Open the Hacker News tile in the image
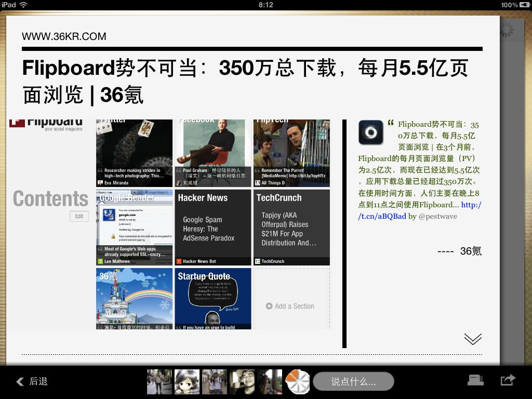This screenshot has width=532, height=399. click(x=213, y=228)
